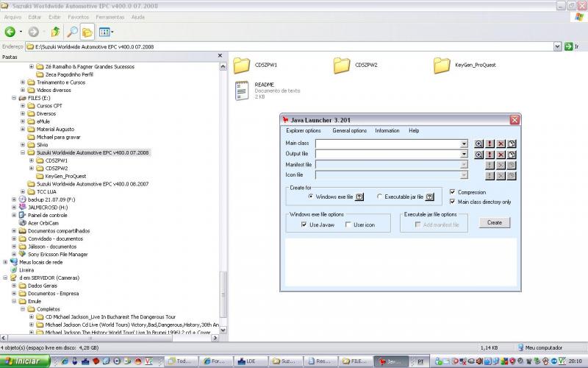The width and height of the screenshot is (588, 368).
Task: Switch to the Res... taskbar window
Action: point(320,361)
